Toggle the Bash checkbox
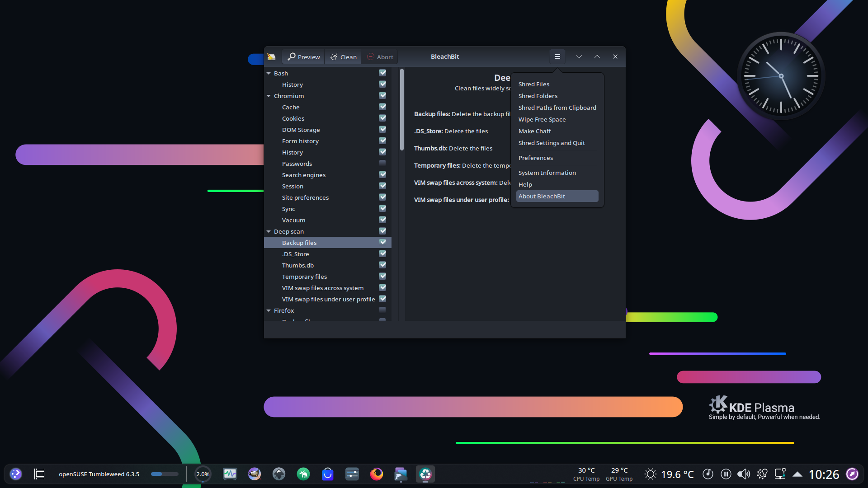 (x=382, y=73)
